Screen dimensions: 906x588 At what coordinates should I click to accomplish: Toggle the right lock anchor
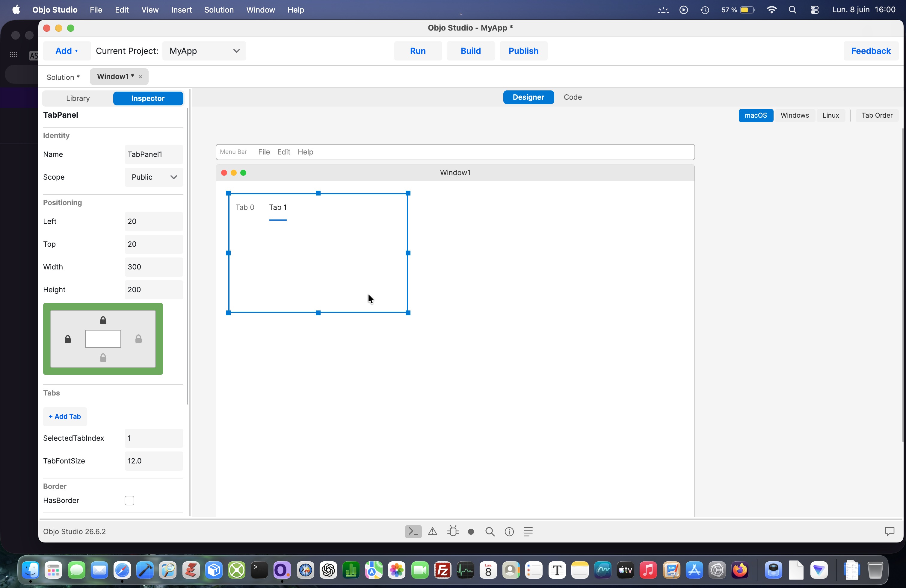pyautogui.click(x=138, y=339)
